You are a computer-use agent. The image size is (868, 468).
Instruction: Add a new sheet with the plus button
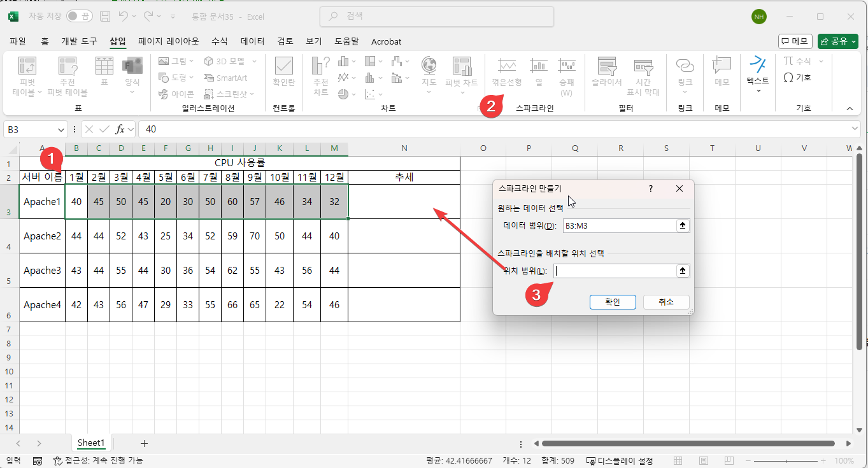coord(145,443)
